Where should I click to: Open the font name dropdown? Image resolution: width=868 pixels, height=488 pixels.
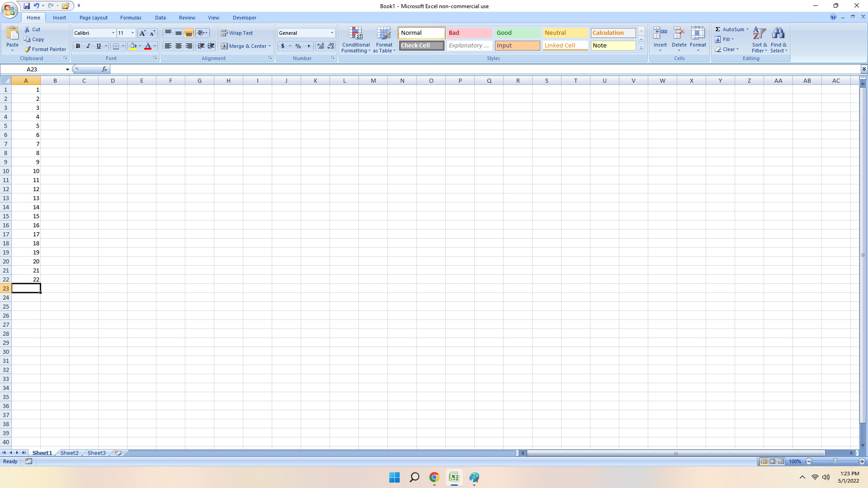coord(113,33)
